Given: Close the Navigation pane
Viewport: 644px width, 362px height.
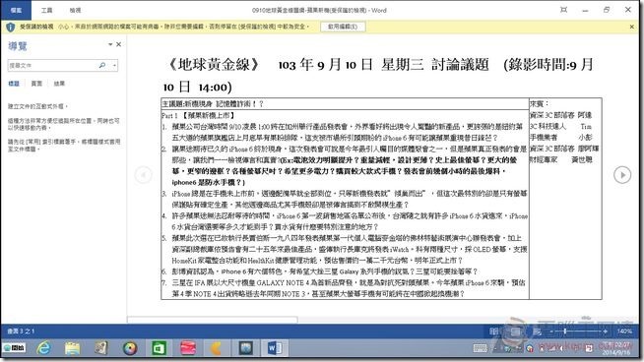Looking at the screenshot, I should 119,44.
